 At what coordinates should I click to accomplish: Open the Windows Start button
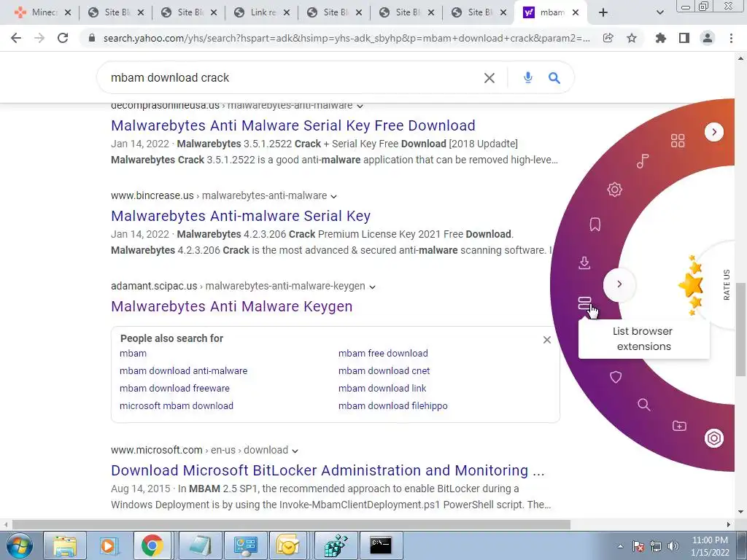[x=19, y=545]
